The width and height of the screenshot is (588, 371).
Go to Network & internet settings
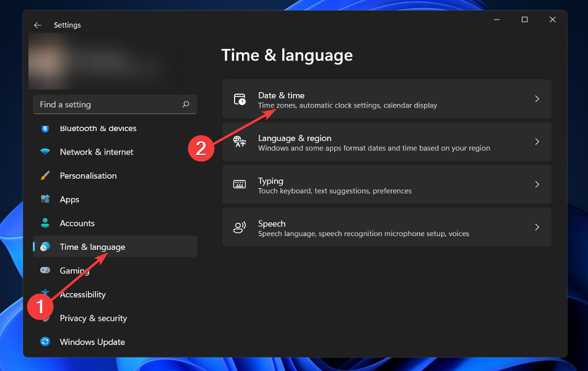tap(115, 151)
